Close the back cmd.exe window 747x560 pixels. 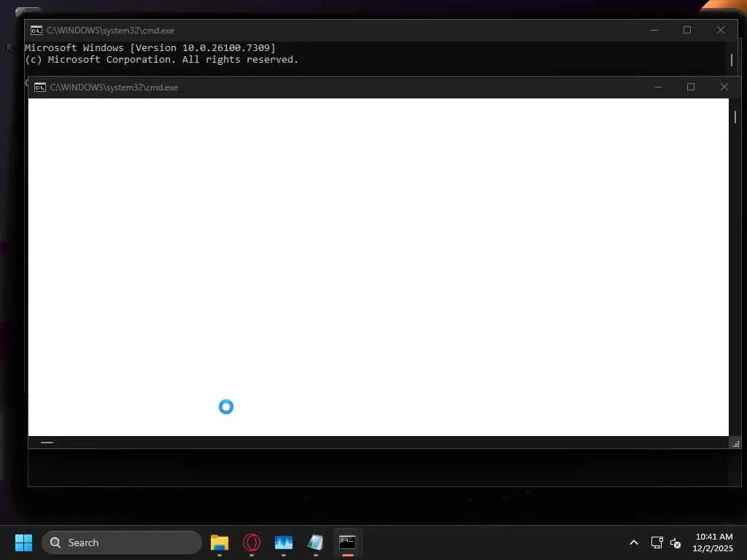point(720,30)
